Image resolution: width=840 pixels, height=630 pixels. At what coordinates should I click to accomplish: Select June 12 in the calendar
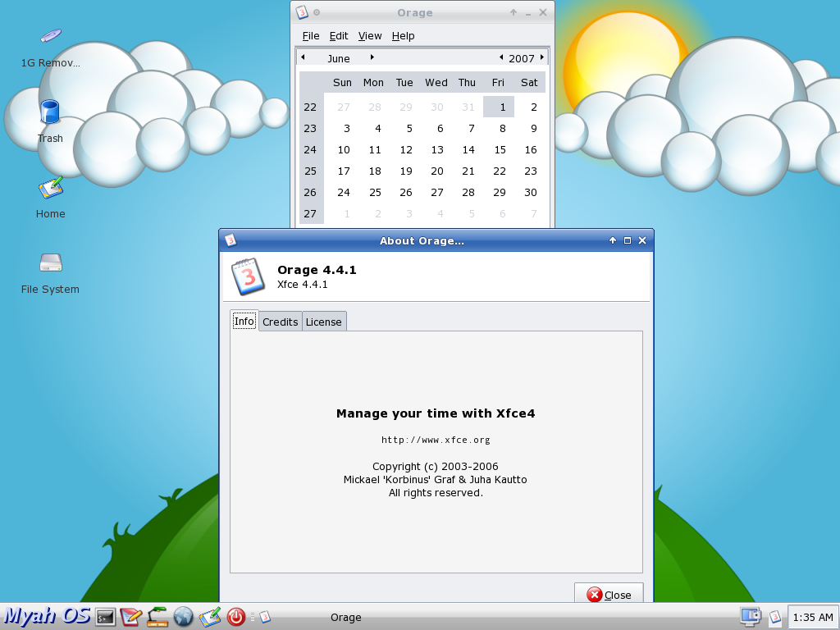pos(405,149)
